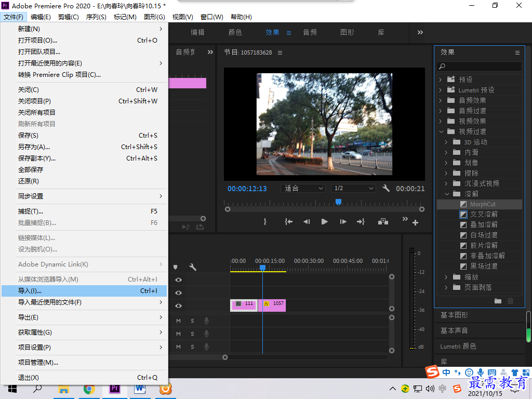Click the timeline blue playhead at 15:00

pyautogui.click(x=262, y=268)
